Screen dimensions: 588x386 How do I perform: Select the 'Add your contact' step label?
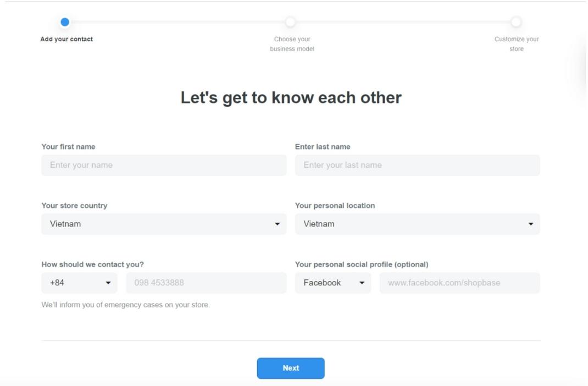coord(66,39)
